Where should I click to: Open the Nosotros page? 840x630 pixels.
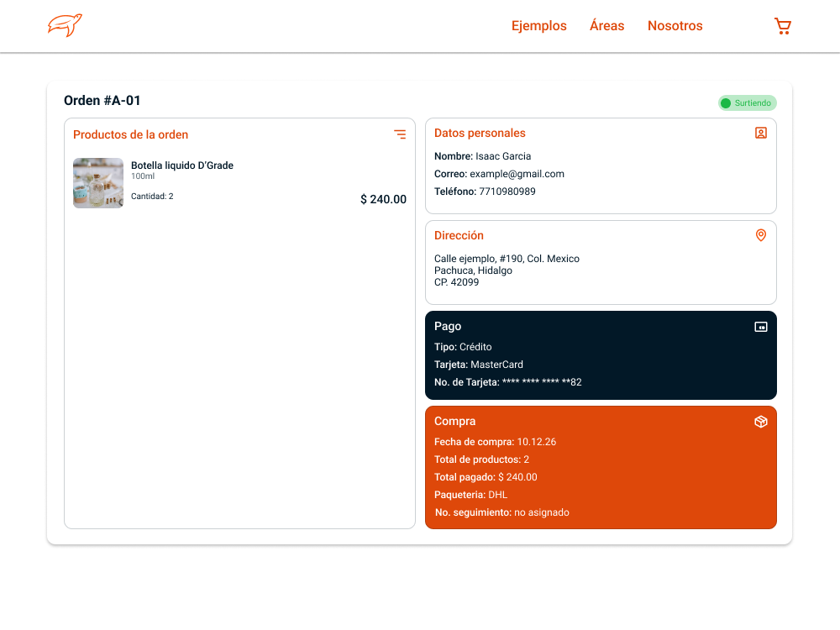click(x=675, y=26)
